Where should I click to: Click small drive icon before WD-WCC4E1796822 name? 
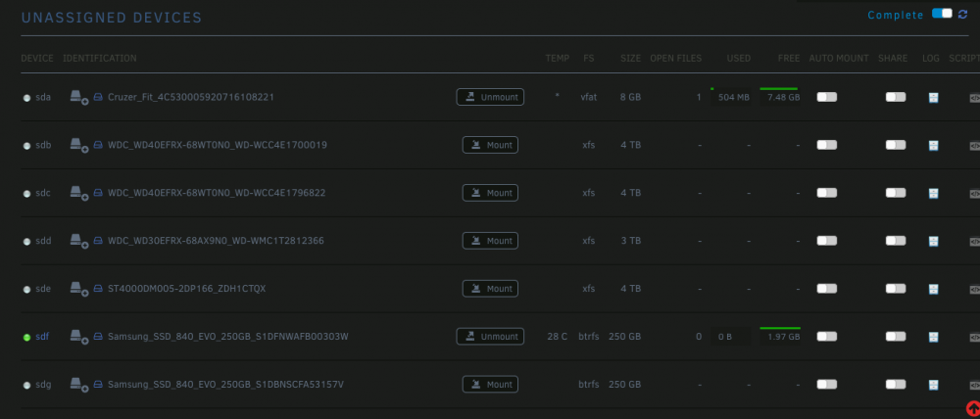coord(98,194)
